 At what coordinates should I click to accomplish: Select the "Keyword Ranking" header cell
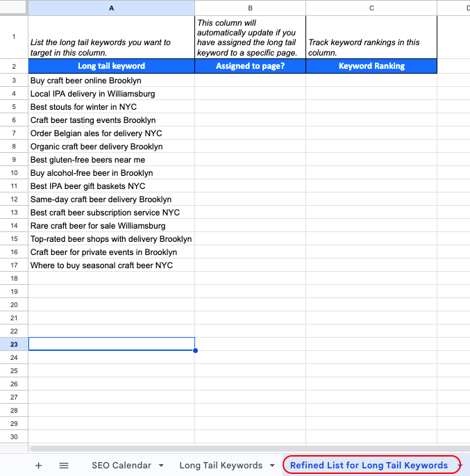click(371, 66)
